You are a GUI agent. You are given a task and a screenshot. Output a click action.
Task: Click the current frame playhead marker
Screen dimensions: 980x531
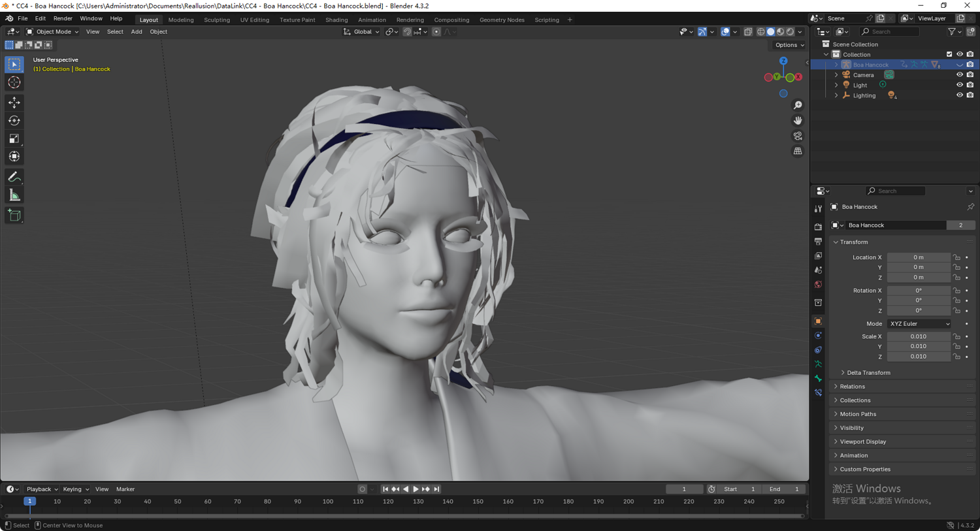coord(29,502)
